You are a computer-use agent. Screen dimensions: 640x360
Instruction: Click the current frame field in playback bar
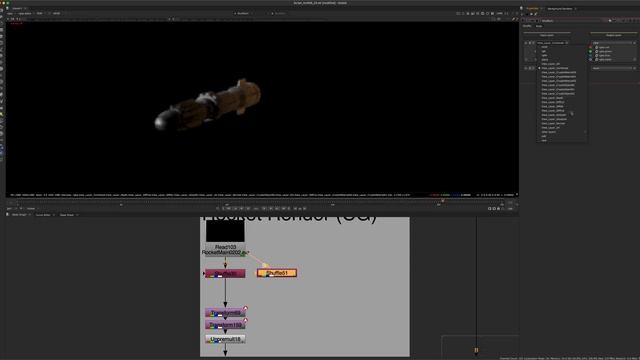(256, 209)
